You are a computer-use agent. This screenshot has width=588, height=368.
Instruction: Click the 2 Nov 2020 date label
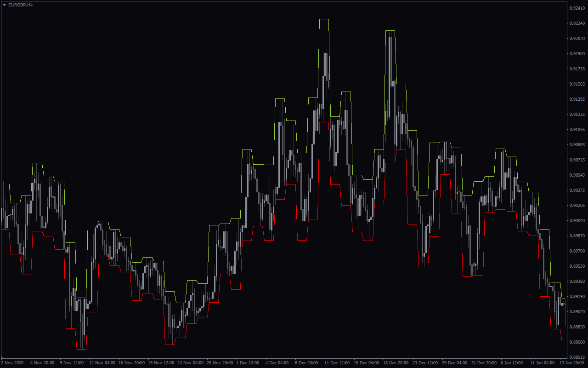click(12, 362)
